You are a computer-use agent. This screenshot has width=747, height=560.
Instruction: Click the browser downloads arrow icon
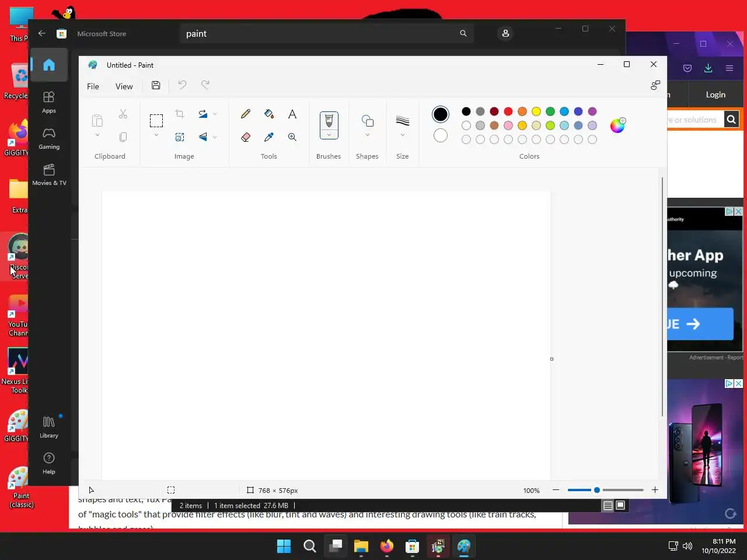click(x=708, y=68)
